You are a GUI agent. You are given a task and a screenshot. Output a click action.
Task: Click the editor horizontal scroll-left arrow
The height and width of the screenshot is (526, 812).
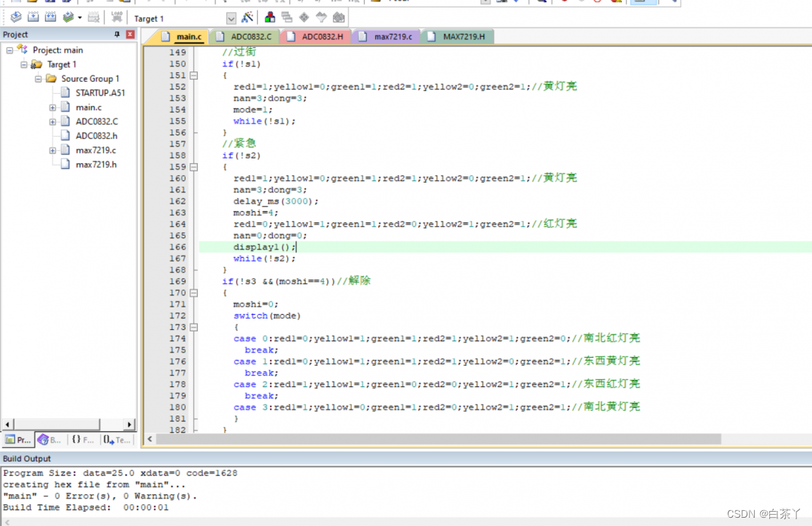pyautogui.click(x=150, y=439)
